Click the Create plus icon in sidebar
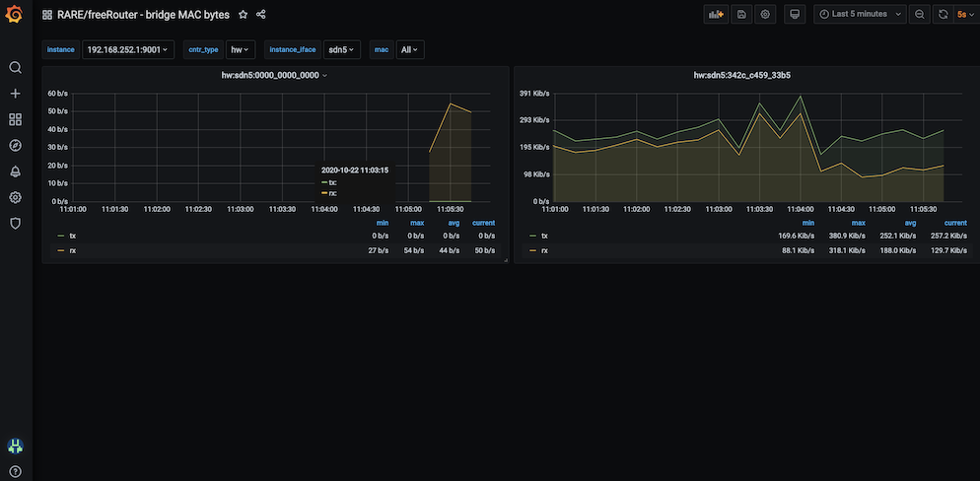The image size is (980, 481). (x=16, y=94)
